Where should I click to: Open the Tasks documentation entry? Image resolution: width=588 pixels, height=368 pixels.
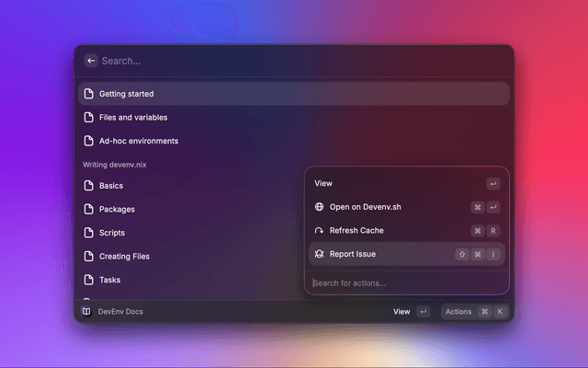point(109,280)
